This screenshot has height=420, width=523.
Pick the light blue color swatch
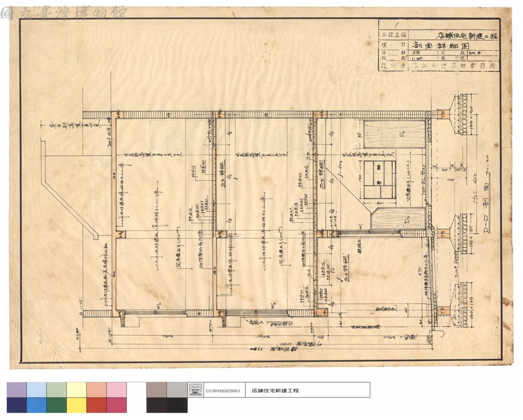37,390
